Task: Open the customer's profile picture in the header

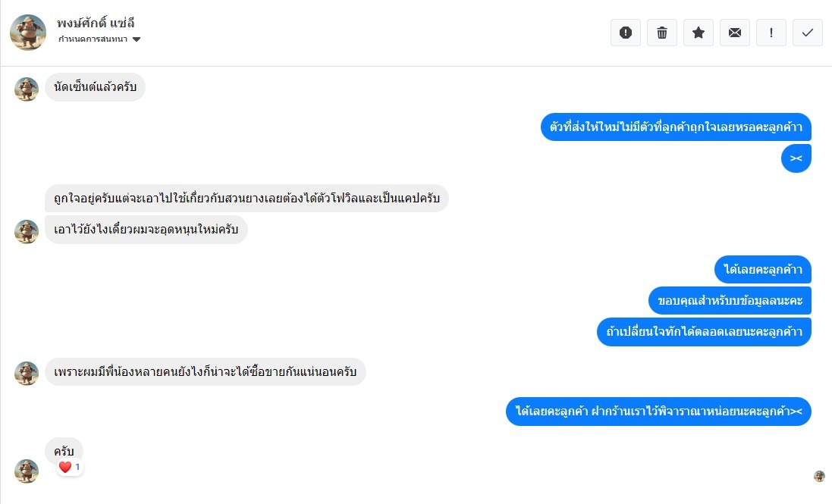Action: point(28,33)
